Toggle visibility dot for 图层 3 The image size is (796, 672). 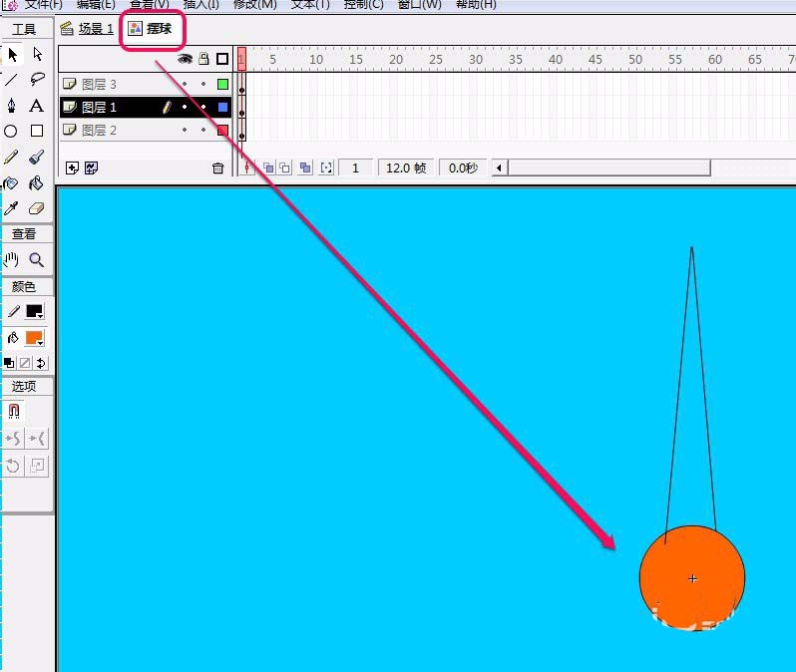coord(185,85)
